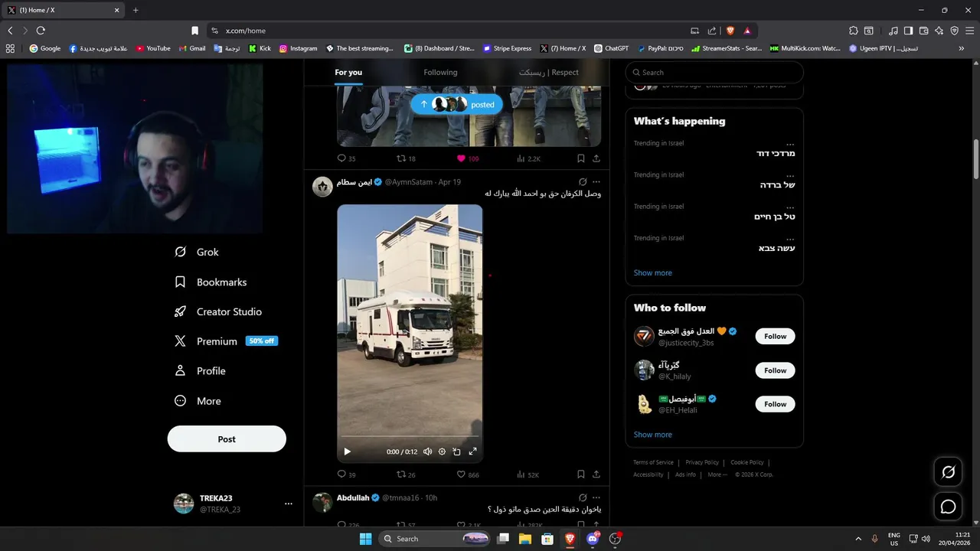Open options for trend של ברדה
980x551 pixels.
coord(790,174)
